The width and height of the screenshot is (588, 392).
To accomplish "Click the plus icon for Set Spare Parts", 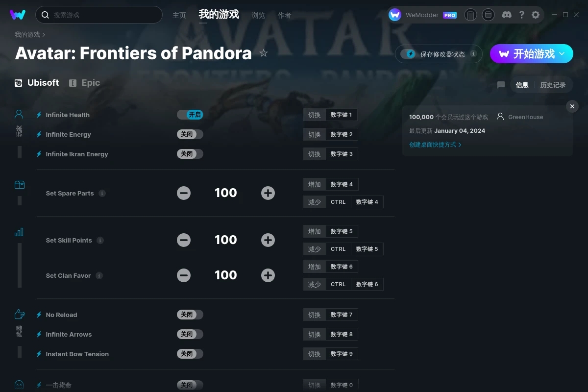I will pyautogui.click(x=268, y=193).
